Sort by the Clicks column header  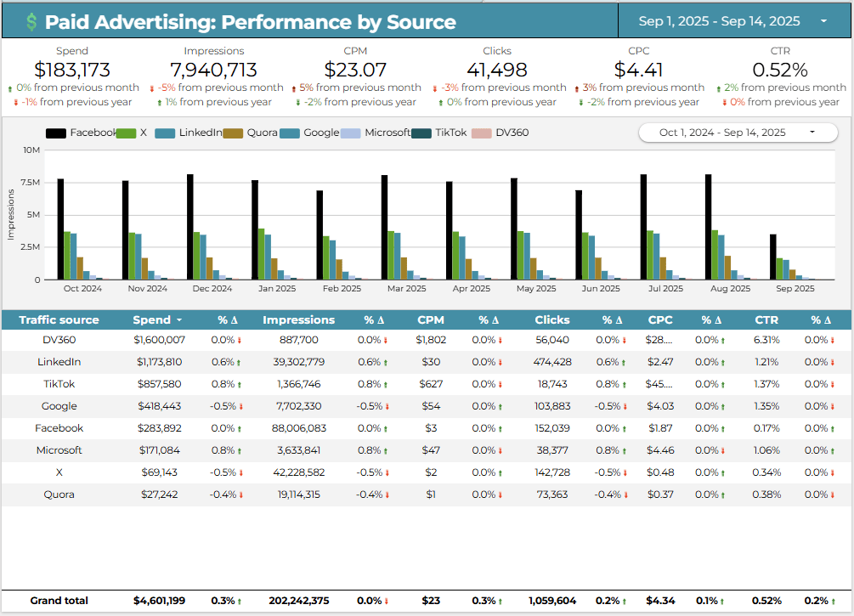[552, 319]
